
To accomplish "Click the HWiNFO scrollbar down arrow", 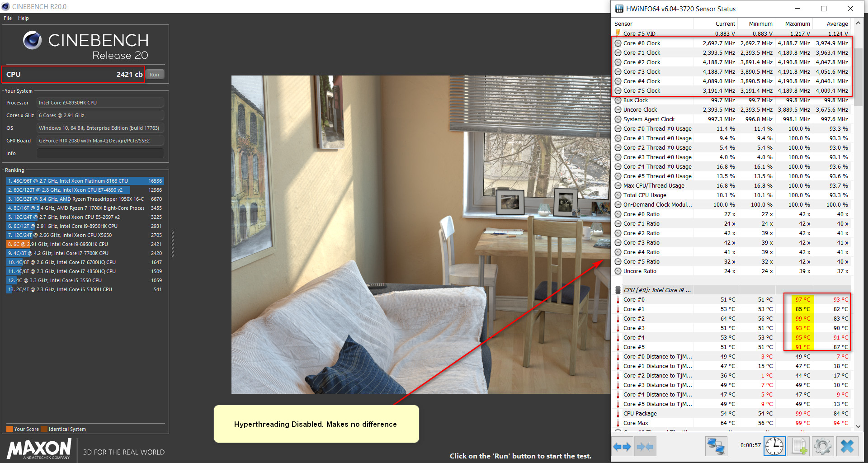I will pos(858,426).
